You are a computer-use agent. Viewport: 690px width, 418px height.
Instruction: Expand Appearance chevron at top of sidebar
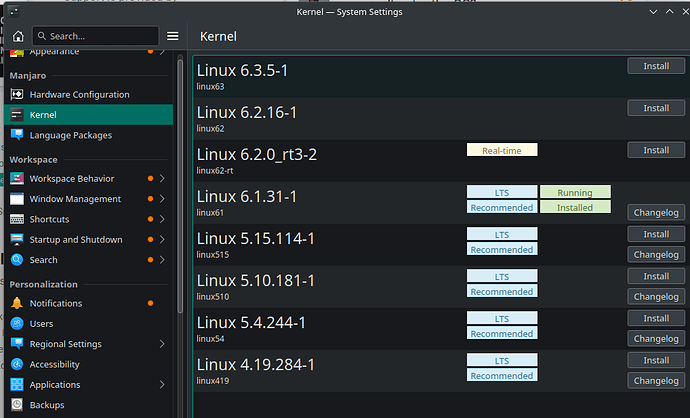[162, 52]
